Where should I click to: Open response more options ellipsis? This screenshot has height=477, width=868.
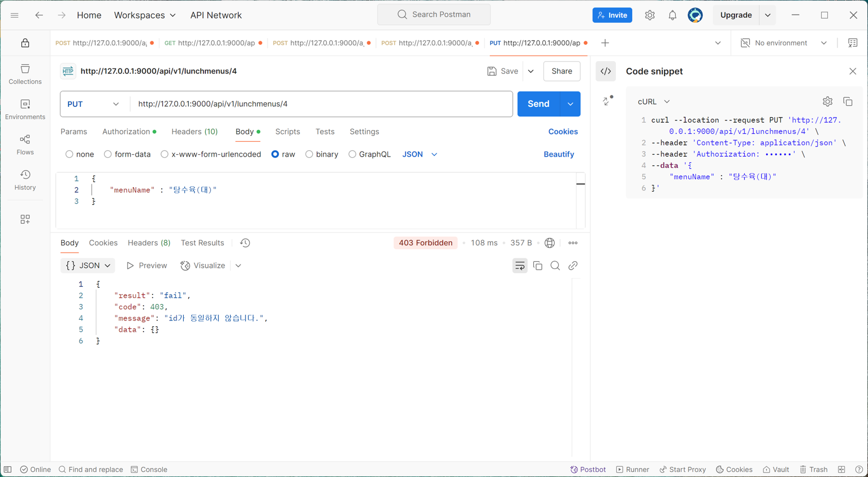point(573,243)
